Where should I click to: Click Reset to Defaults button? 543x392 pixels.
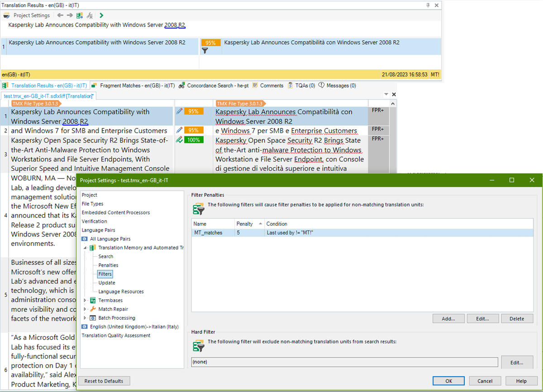click(x=104, y=381)
